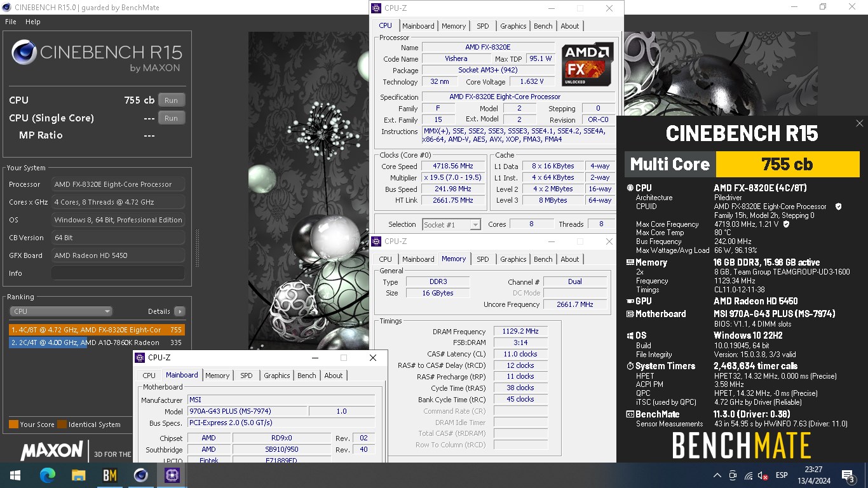Screen dimensions: 868x488
Task: Expand the hidden system tray icons
Action: (x=717, y=475)
